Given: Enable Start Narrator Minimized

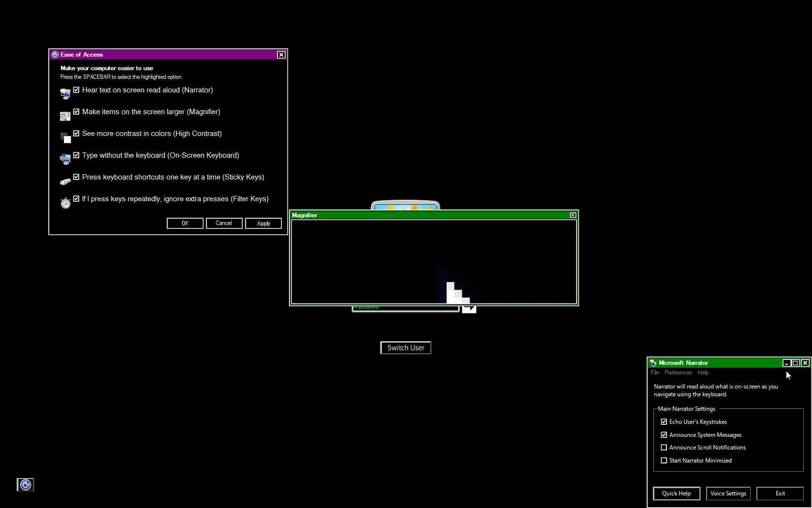Looking at the screenshot, I should pyautogui.click(x=664, y=461).
